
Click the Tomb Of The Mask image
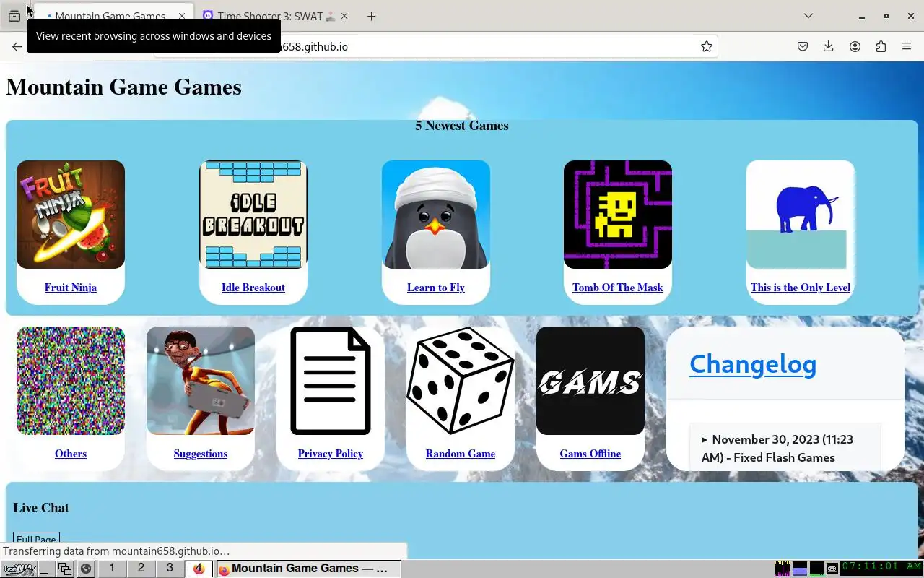(618, 215)
